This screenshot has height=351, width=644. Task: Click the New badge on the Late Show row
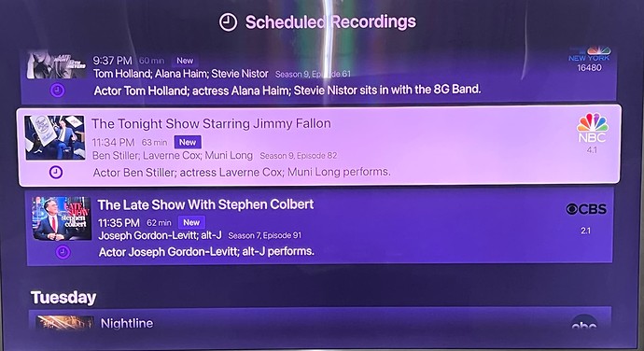pos(191,222)
